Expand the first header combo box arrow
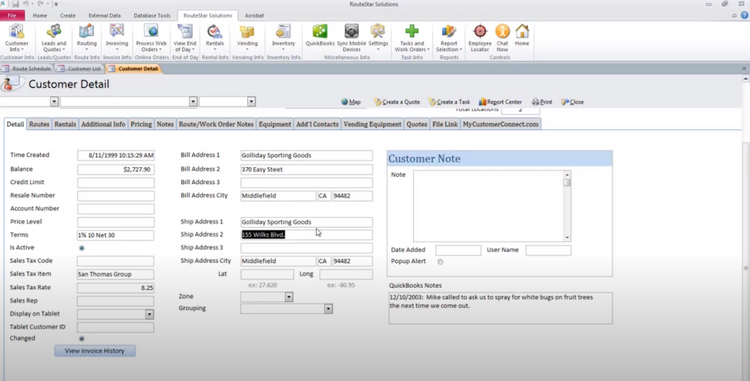Screen dimensions: 750x381 tap(54, 101)
